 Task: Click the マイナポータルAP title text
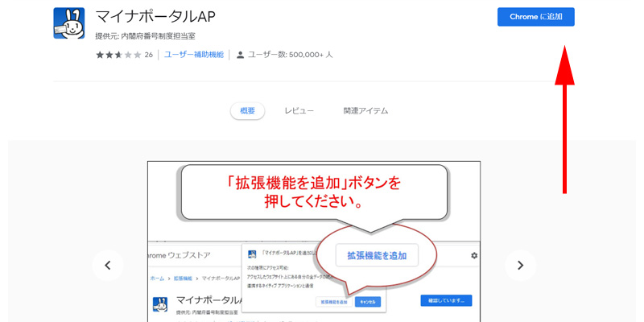(155, 17)
